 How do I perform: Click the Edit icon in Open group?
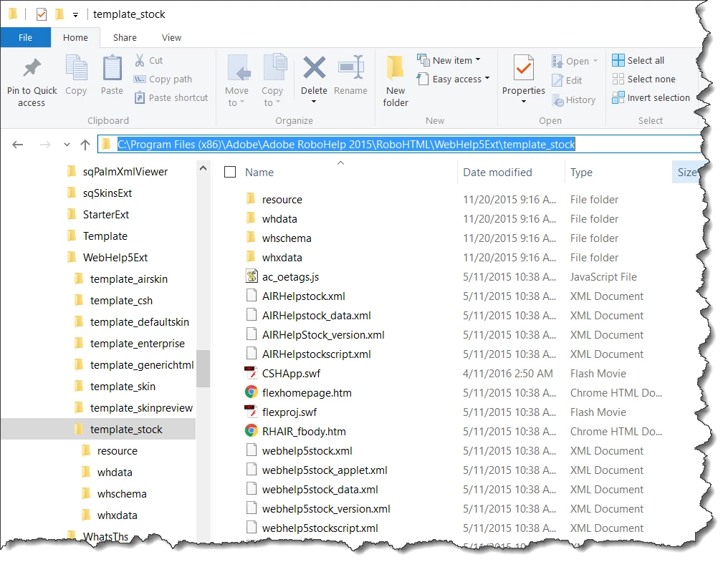pos(557,80)
